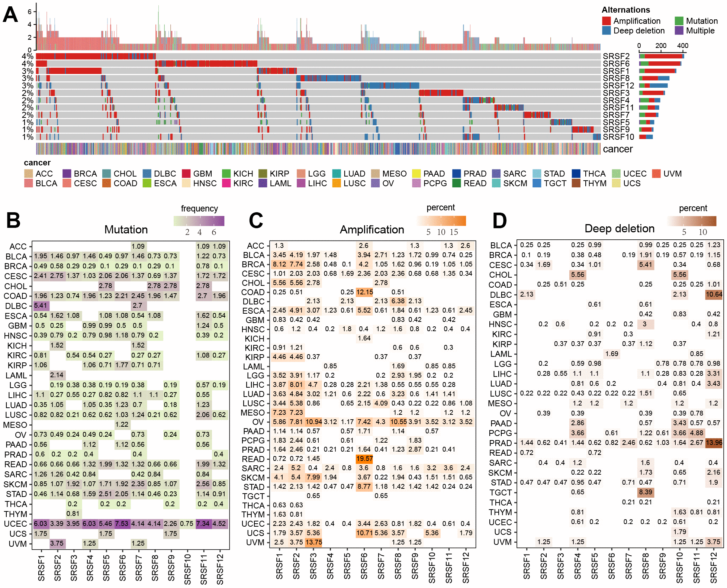Click the CHOL cancer legend swatch
Screen dimensions: 727x588
(x=107, y=174)
